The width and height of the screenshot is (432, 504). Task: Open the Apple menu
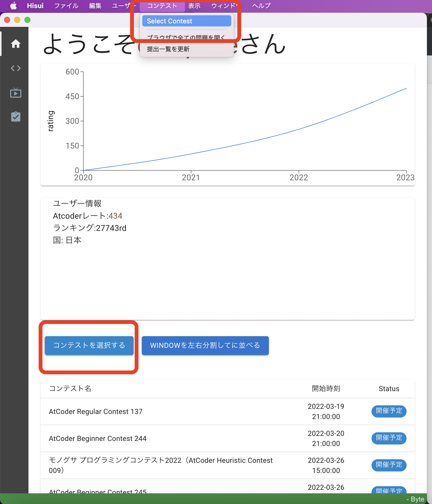[13, 6]
